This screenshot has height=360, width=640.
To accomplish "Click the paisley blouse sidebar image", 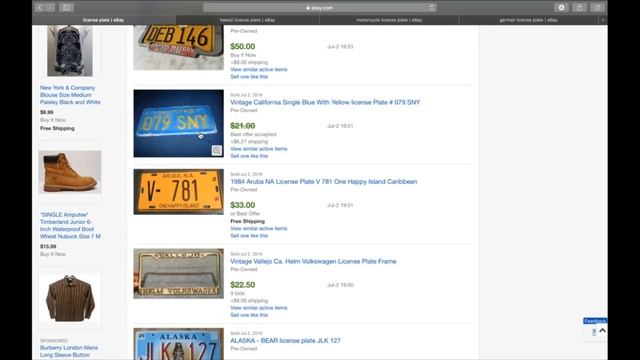I will (x=70, y=51).
